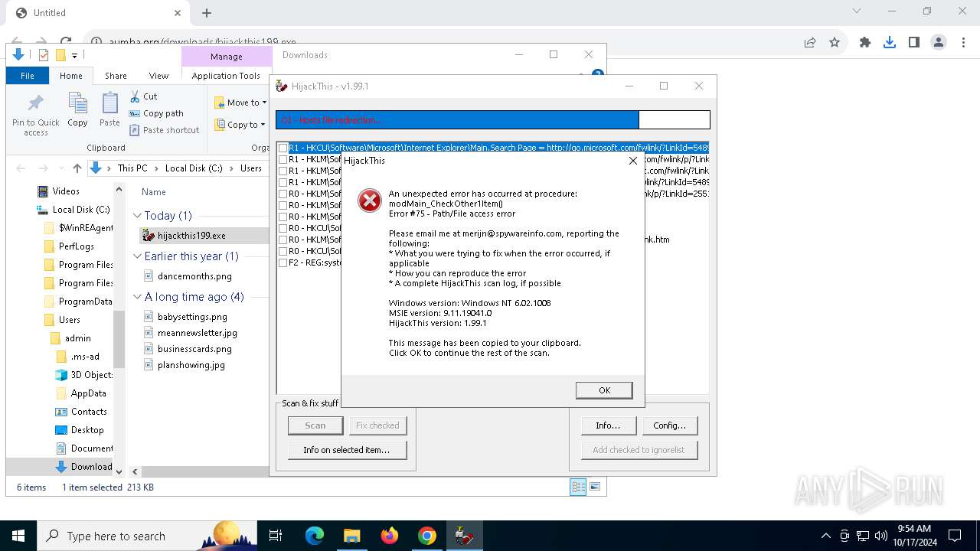980x551 pixels.
Task: Switch to large icons view icon
Action: pyautogui.click(x=595, y=487)
